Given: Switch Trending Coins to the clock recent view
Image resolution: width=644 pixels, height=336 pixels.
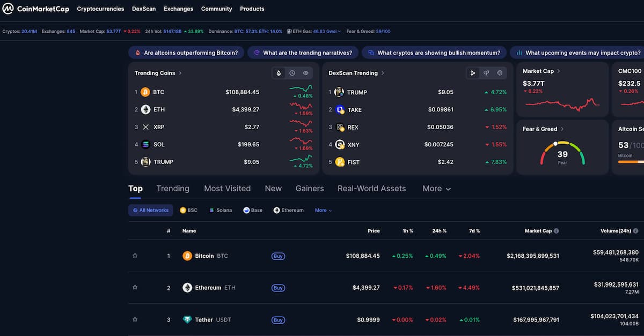Looking at the screenshot, I should click(x=292, y=73).
